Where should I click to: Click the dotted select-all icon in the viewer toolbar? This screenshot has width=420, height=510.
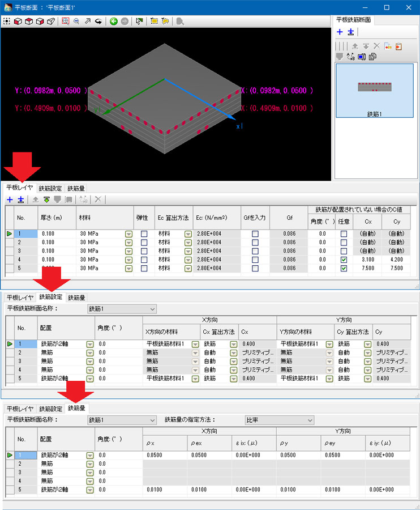point(7,22)
